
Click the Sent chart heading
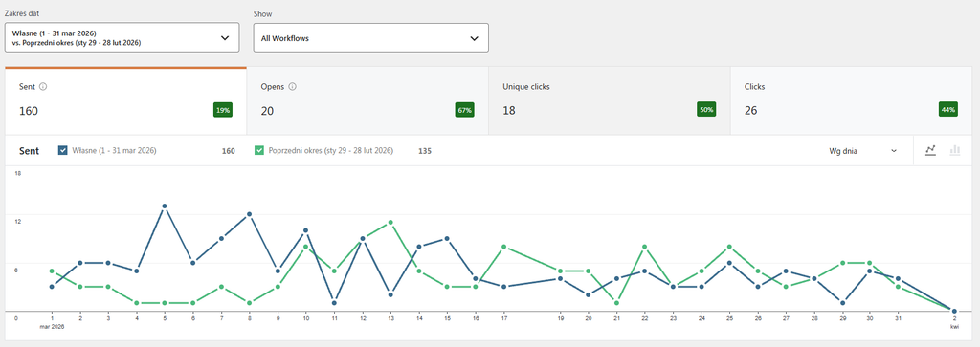pos(29,151)
